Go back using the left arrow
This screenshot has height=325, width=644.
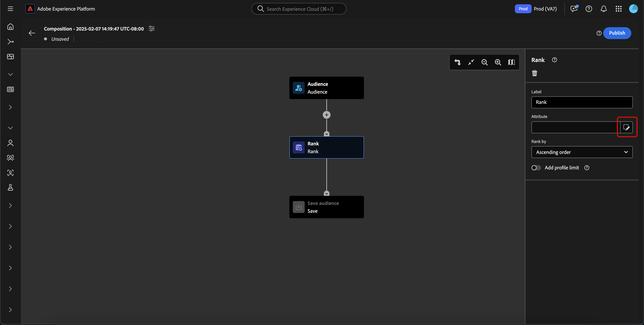[x=32, y=33]
